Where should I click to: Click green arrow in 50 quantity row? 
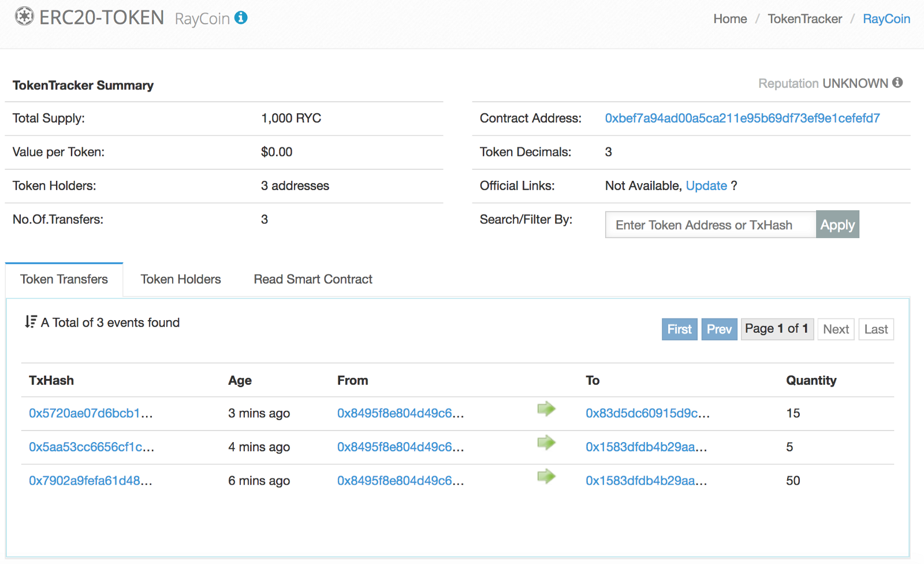coord(546,477)
